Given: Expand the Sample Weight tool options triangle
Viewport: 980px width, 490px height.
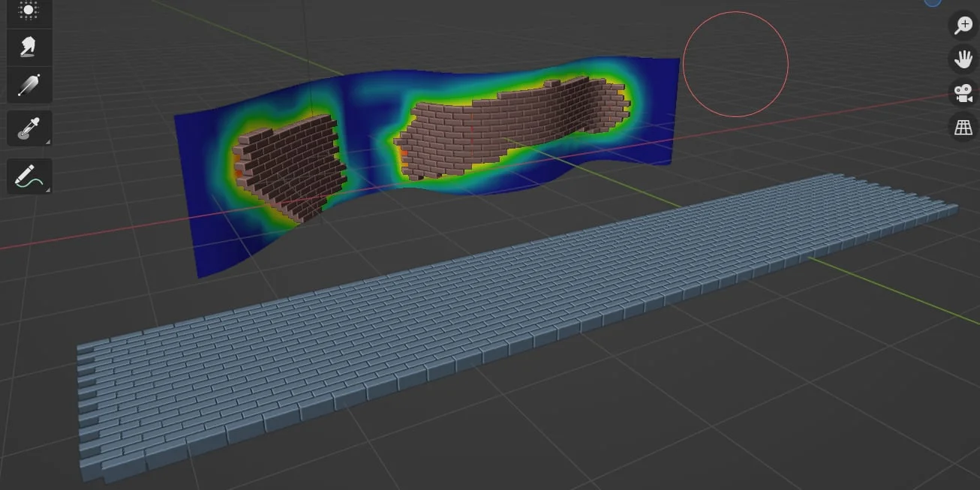Looking at the screenshot, I should [x=47, y=143].
